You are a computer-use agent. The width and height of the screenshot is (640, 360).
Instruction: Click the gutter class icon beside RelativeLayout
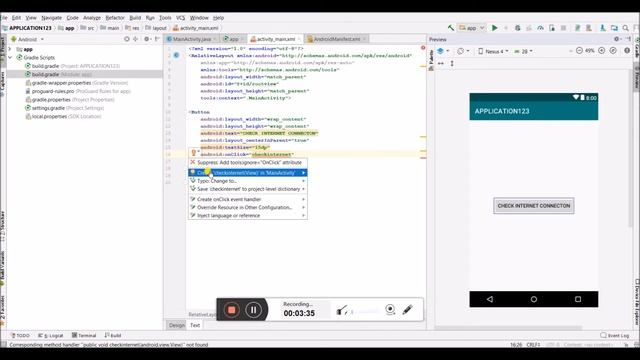coord(176,55)
